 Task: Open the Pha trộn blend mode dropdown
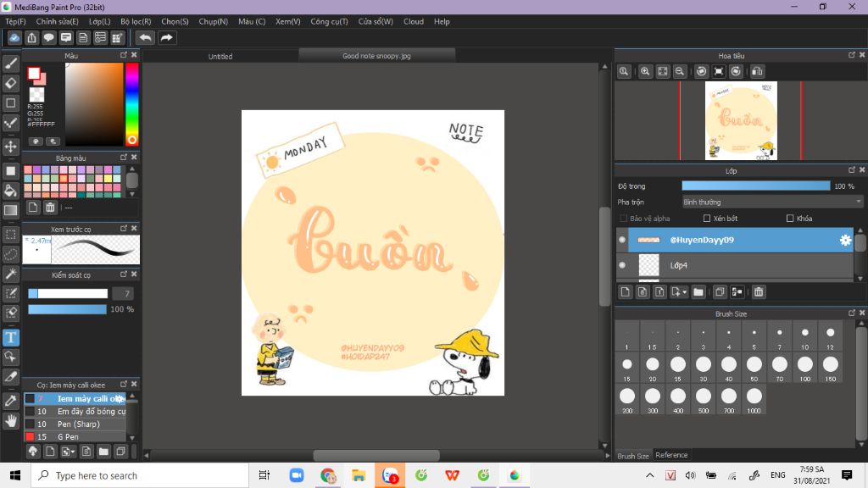click(x=772, y=202)
